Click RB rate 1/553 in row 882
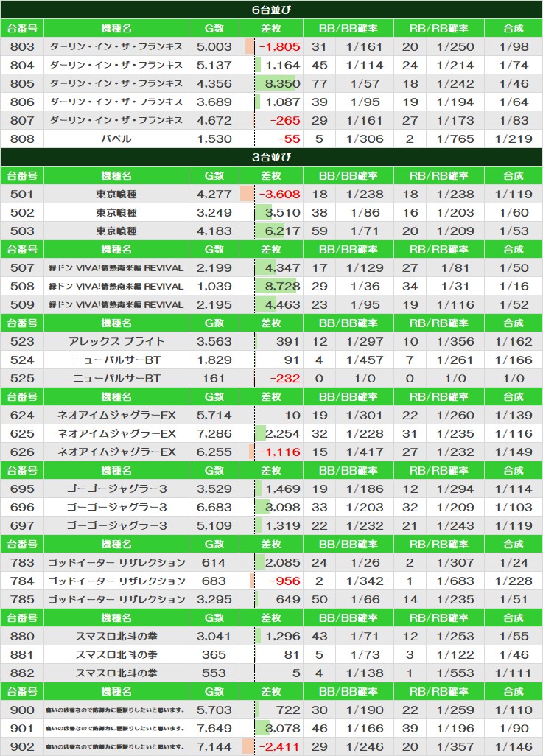This screenshot has width=543, height=756. [x=455, y=673]
